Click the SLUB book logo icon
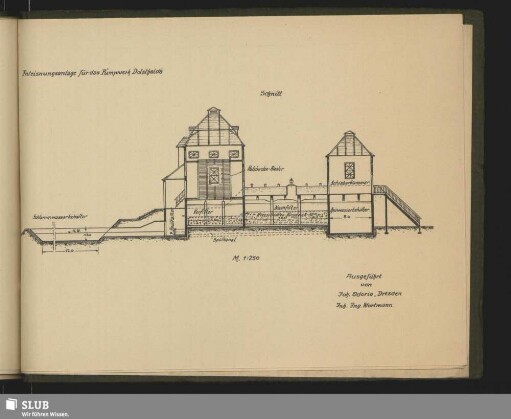 click(x=11, y=404)
